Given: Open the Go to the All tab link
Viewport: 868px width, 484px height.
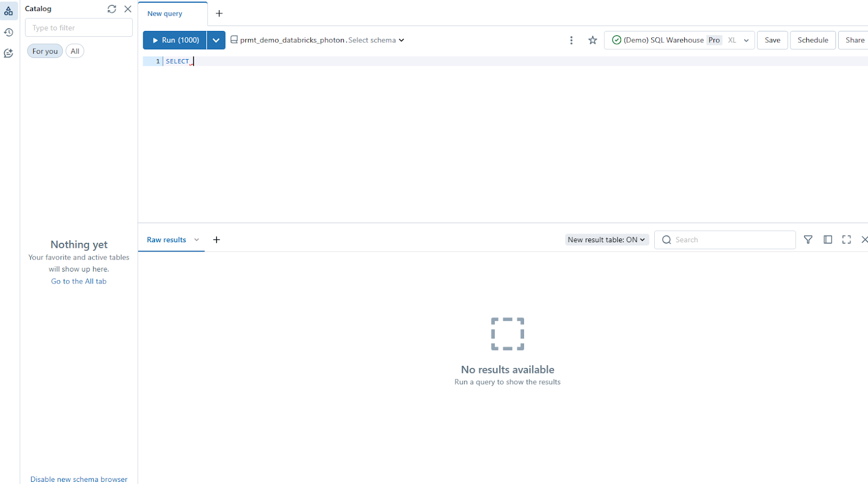Looking at the screenshot, I should [x=79, y=281].
